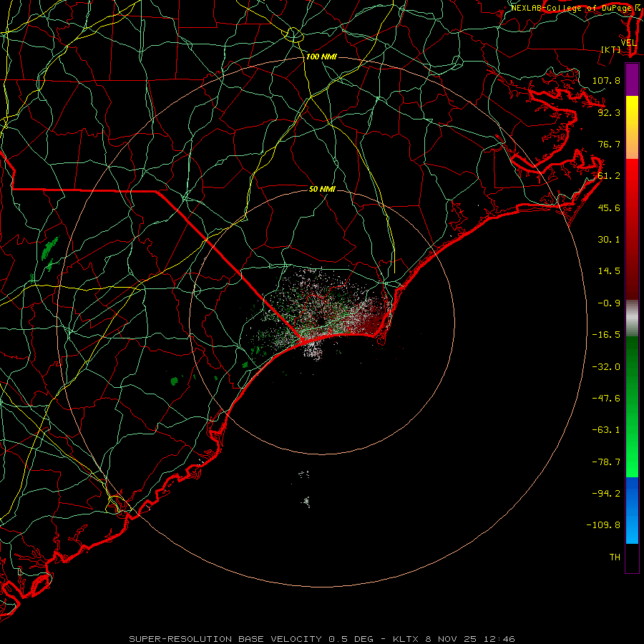This screenshot has height=644, width=644.
Task: Click the -109.8 scale value
Action: (603, 525)
